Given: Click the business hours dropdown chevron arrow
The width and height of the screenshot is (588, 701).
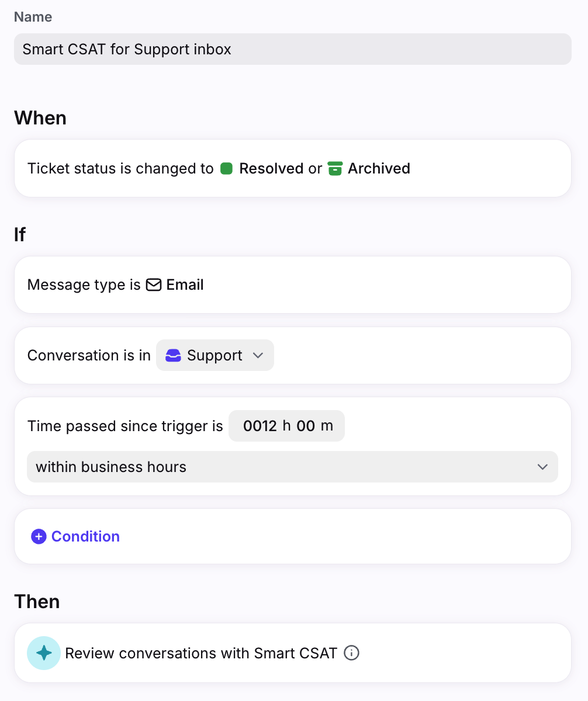Looking at the screenshot, I should [542, 467].
